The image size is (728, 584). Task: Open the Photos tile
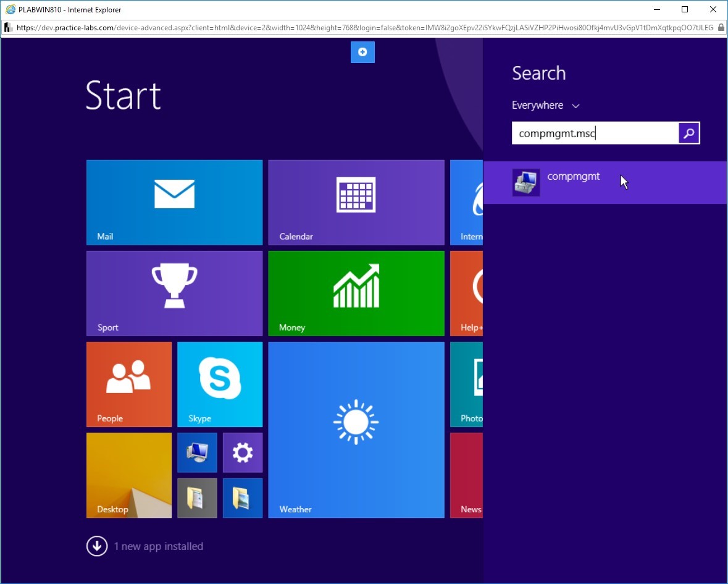pyautogui.click(x=467, y=384)
